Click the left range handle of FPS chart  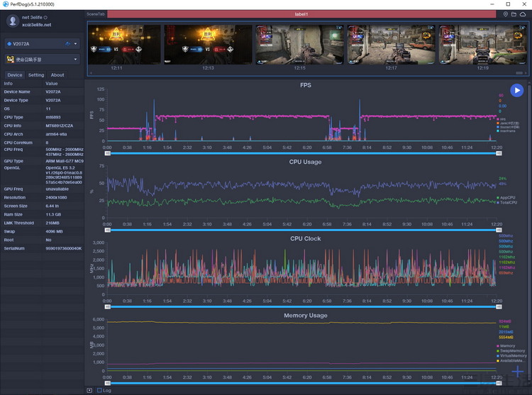coord(108,154)
